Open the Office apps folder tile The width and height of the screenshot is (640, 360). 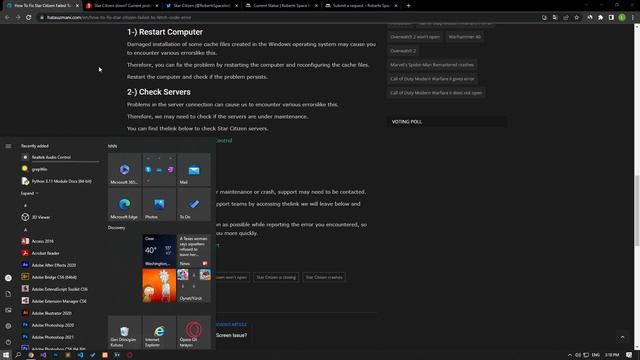(159, 170)
